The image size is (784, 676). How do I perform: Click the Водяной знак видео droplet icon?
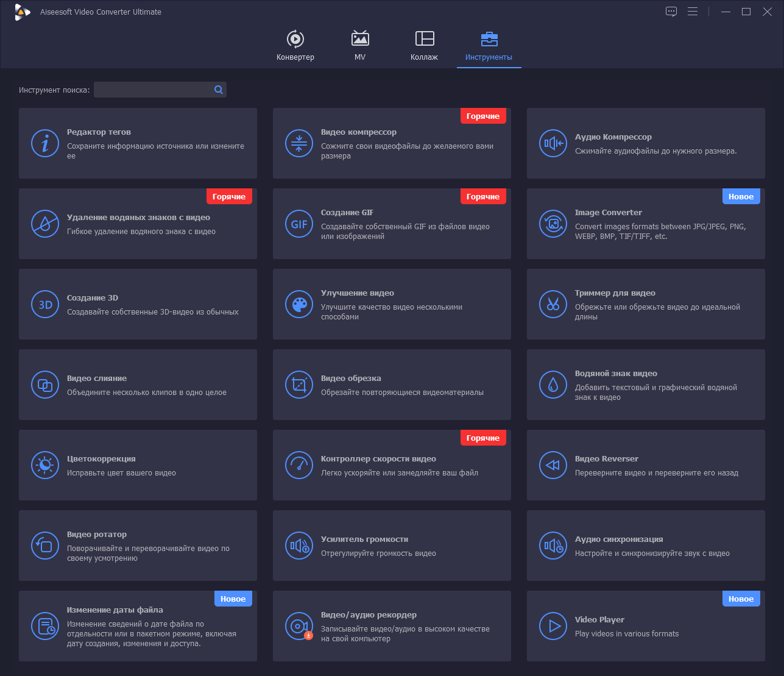(553, 385)
